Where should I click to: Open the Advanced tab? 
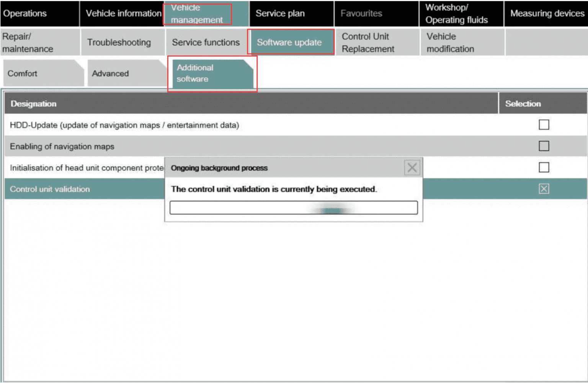pos(110,73)
